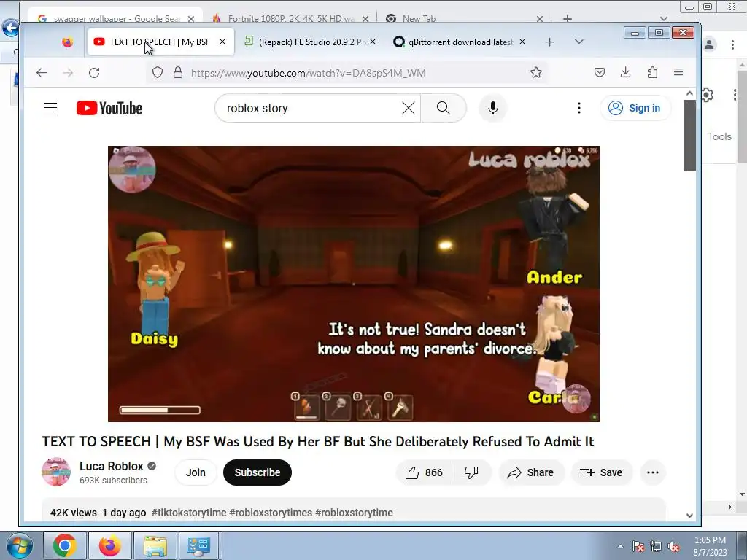Save video to a playlist
Screen dimensions: 747x560
click(x=602, y=472)
